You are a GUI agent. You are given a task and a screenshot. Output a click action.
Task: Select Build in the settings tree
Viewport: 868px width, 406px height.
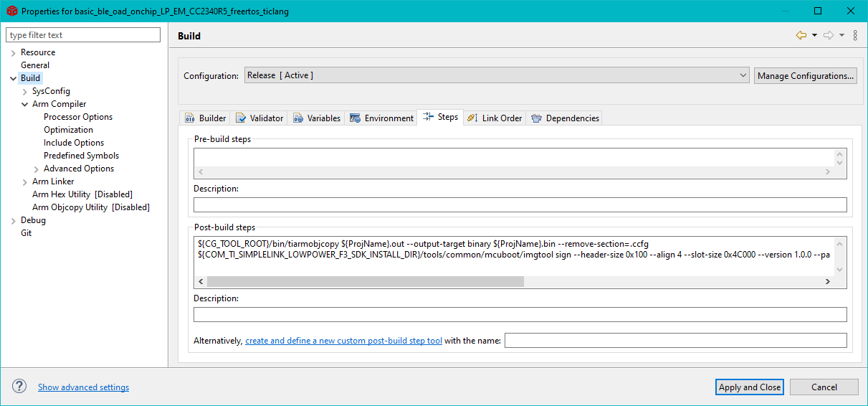click(x=30, y=78)
